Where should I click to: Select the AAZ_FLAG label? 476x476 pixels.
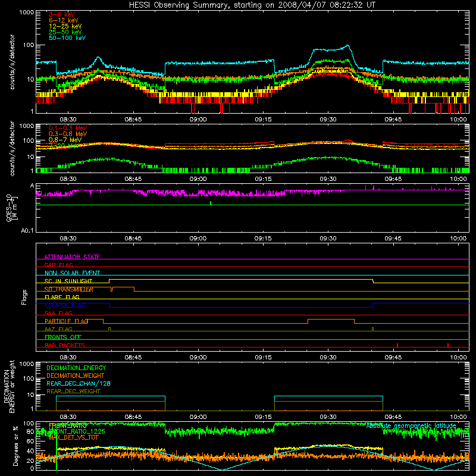point(58,329)
